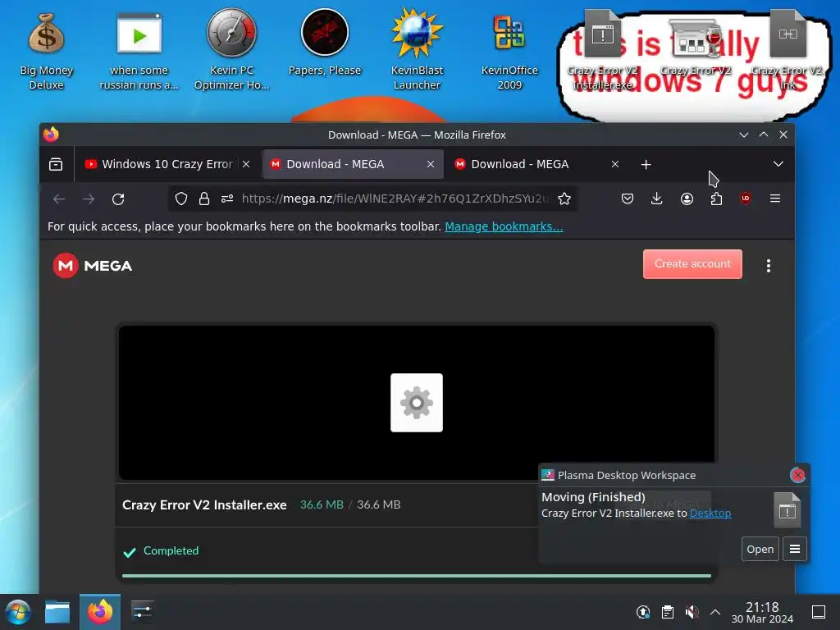The height and width of the screenshot is (630, 840).
Task: Expand list all tabs chevron
Action: point(778,164)
